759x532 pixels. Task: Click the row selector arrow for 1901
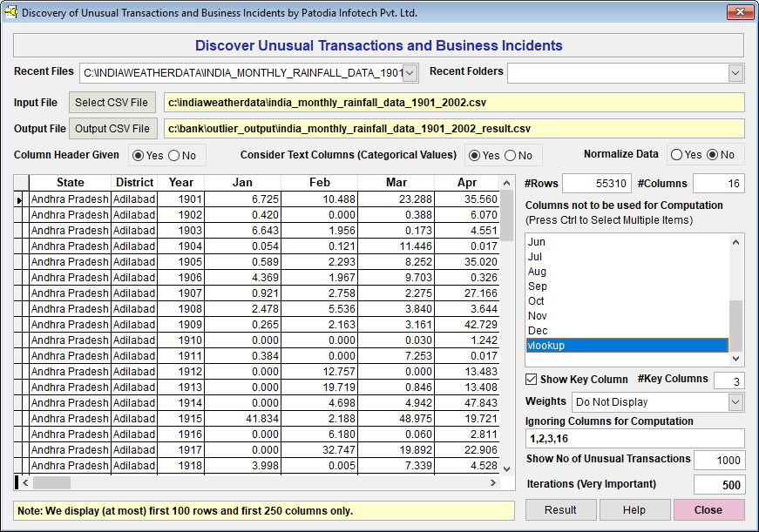click(x=21, y=199)
